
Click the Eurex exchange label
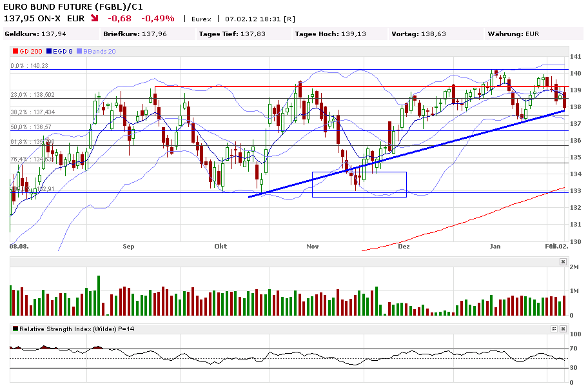(x=201, y=19)
